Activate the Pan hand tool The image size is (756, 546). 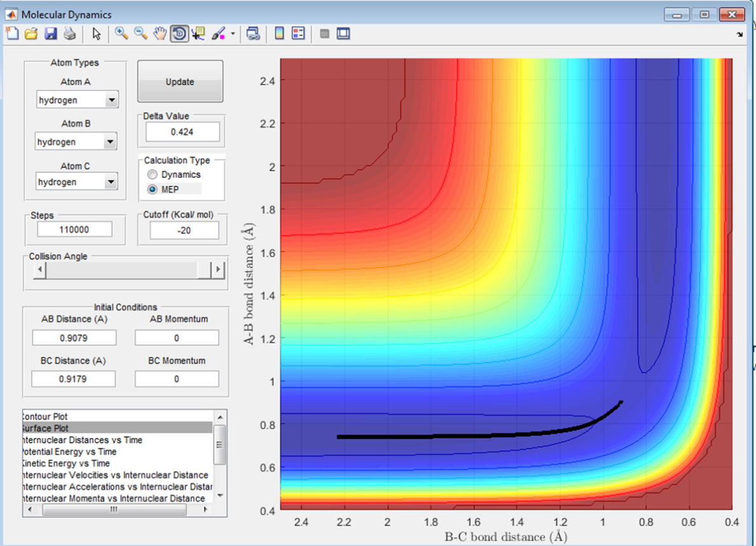(x=160, y=34)
